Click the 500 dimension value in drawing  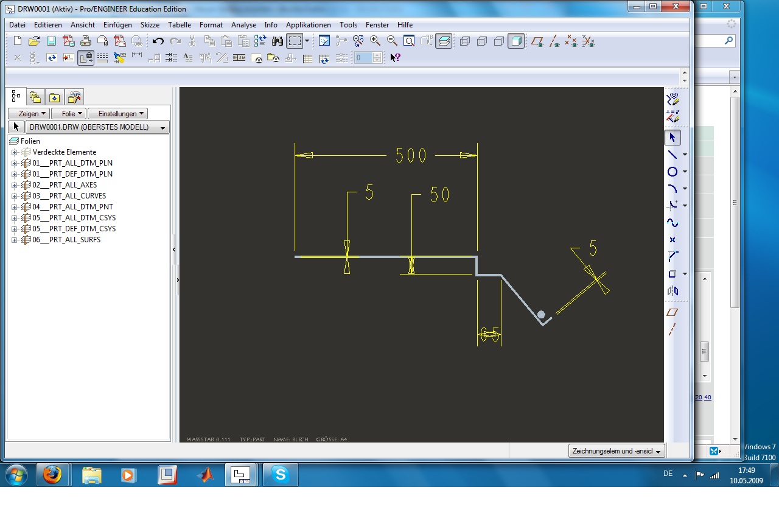[x=411, y=156]
